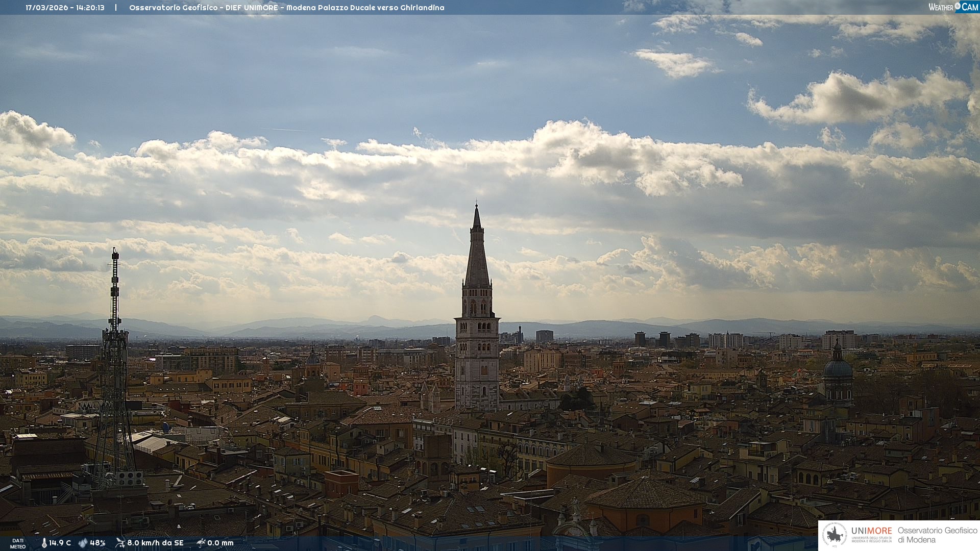980x551 pixels.
Task: Click the 14.9 C temperature reading
Action: (60, 543)
